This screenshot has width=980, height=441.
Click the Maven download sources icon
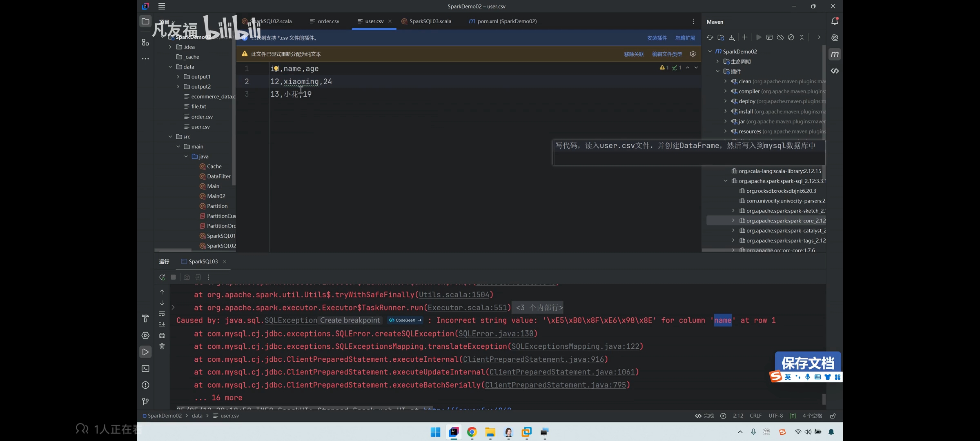[x=732, y=37]
